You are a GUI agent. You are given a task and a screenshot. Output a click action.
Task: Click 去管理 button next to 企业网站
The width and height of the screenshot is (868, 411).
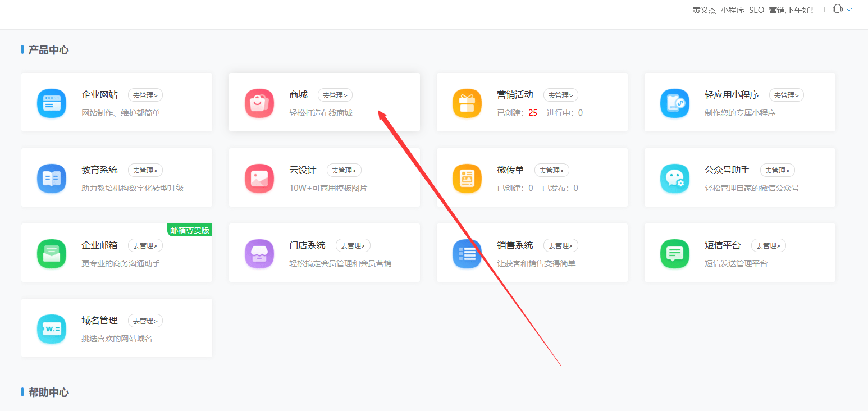145,95
